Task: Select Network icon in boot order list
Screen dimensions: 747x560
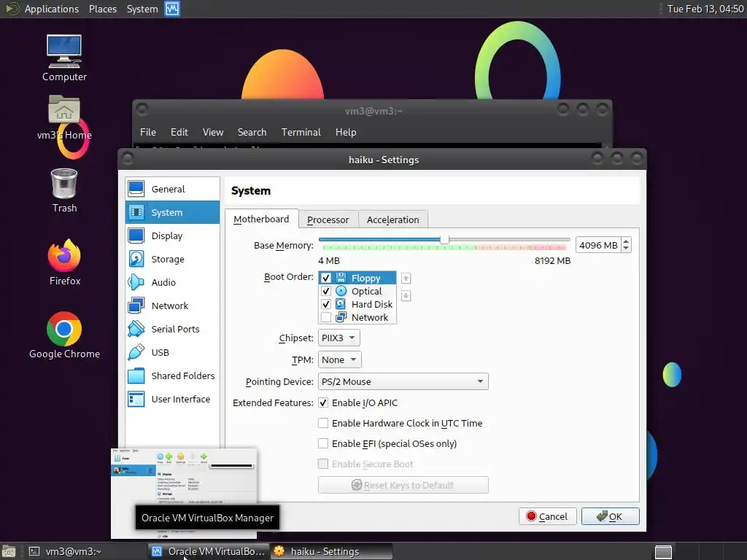Action: [341, 317]
